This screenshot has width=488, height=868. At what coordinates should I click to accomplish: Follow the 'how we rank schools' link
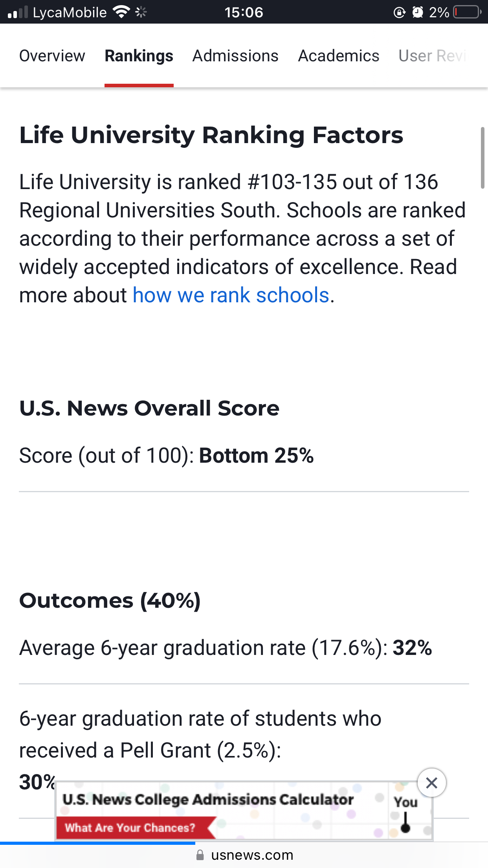coord(231,295)
